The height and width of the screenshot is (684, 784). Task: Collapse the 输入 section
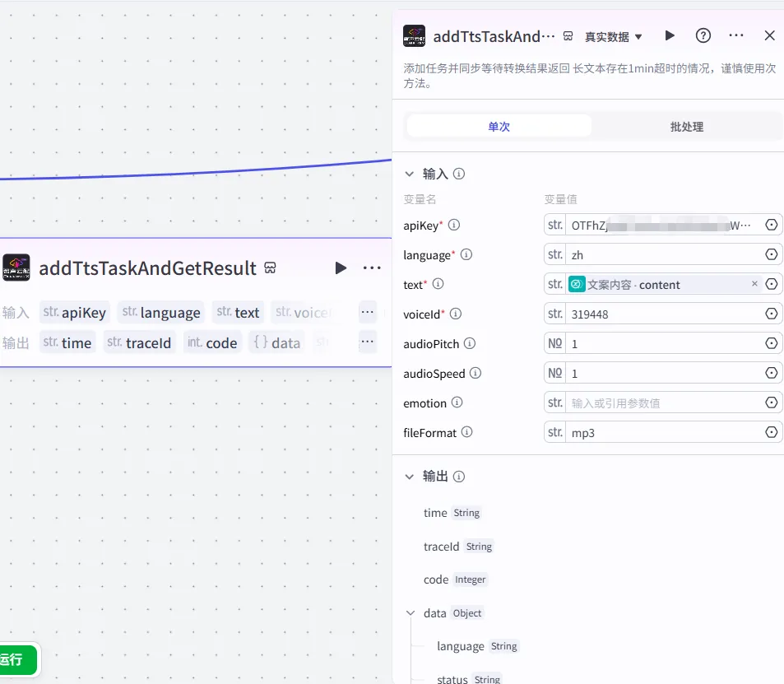click(410, 174)
